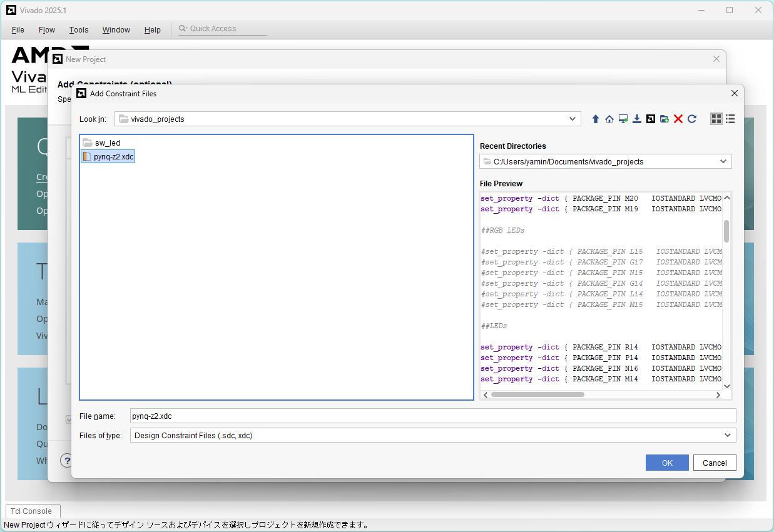Go to the desktop directory icon
Screen dimensions: 774x532
click(x=623, y=119)
